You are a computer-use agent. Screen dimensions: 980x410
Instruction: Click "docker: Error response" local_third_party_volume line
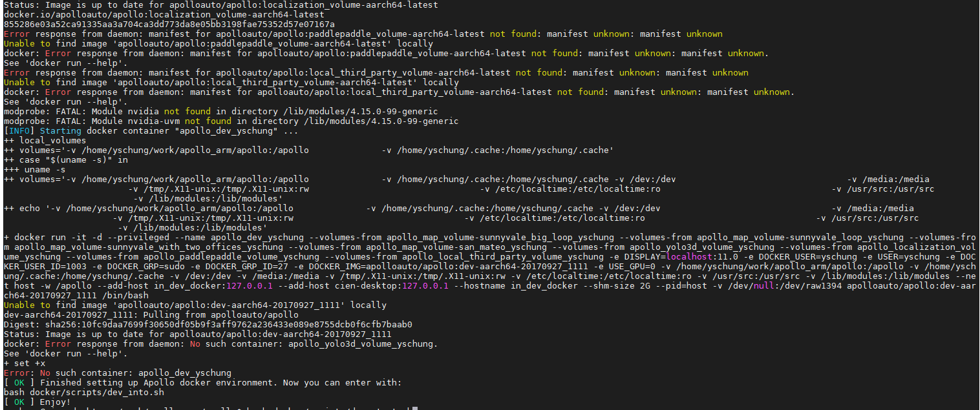click(x=399, y=92)
